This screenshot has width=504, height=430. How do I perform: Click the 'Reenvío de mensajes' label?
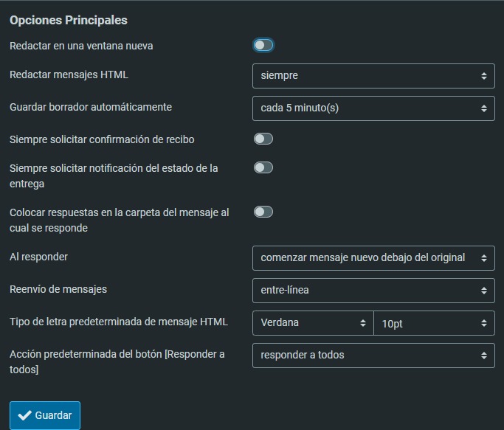click(58, 289)
